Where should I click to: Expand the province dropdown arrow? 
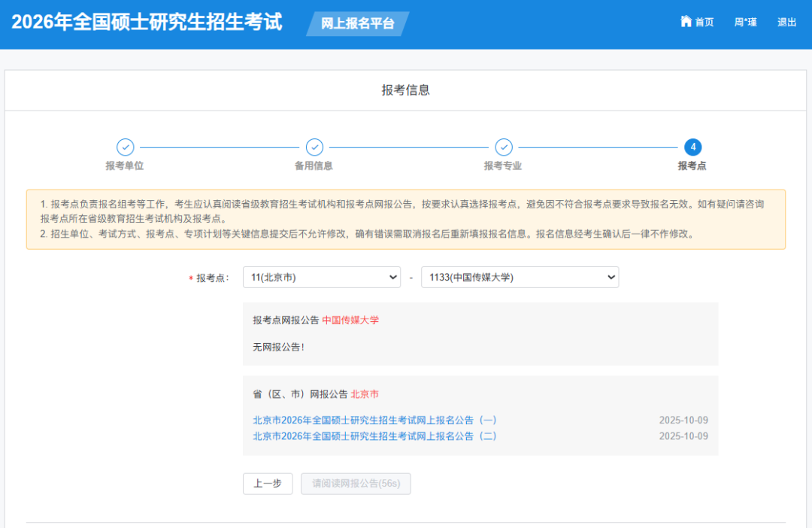tap(395, 277)
